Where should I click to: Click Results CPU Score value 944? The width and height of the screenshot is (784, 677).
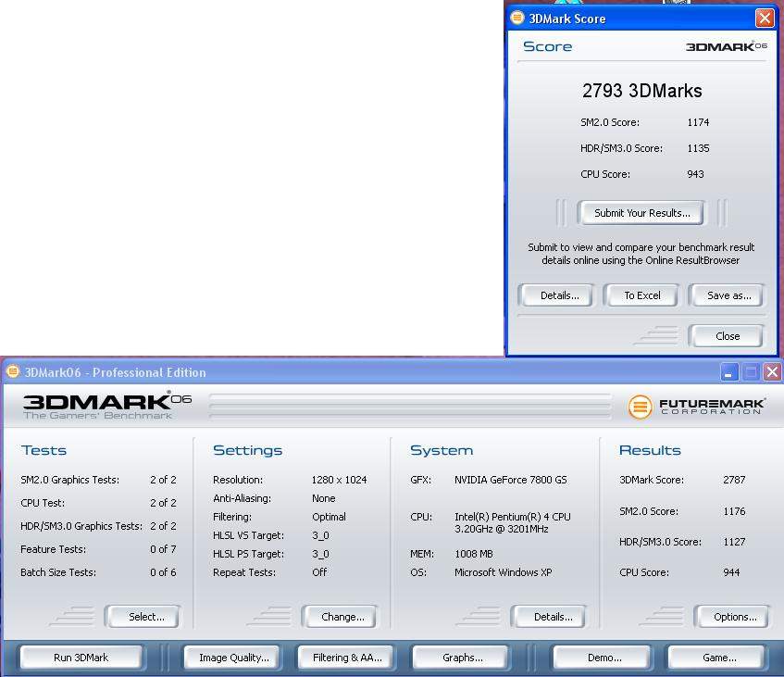coord(730,572)
